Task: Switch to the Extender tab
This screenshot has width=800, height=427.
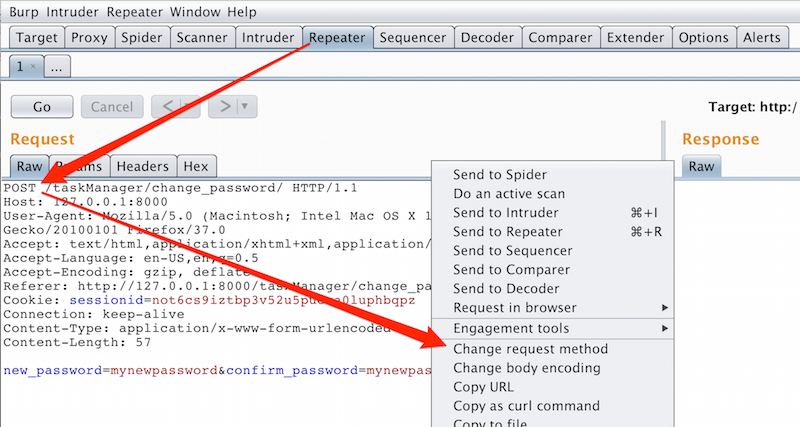Action: [x=636, y=37]
